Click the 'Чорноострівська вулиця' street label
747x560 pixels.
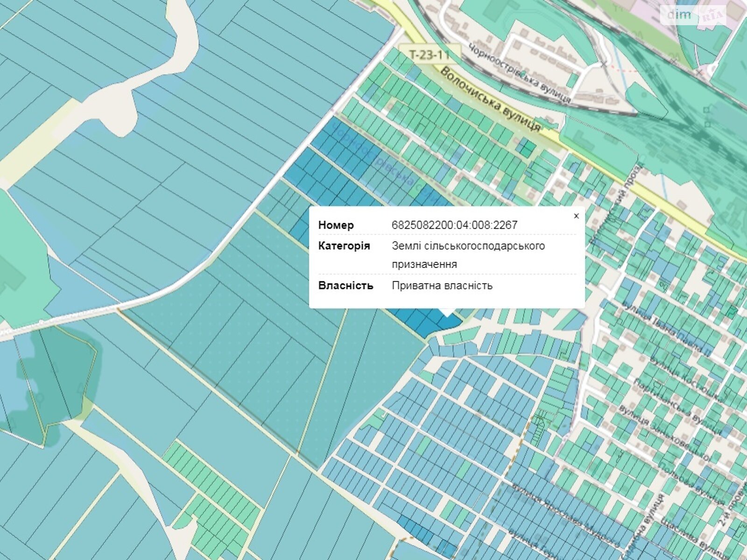(x=520, y=73)
